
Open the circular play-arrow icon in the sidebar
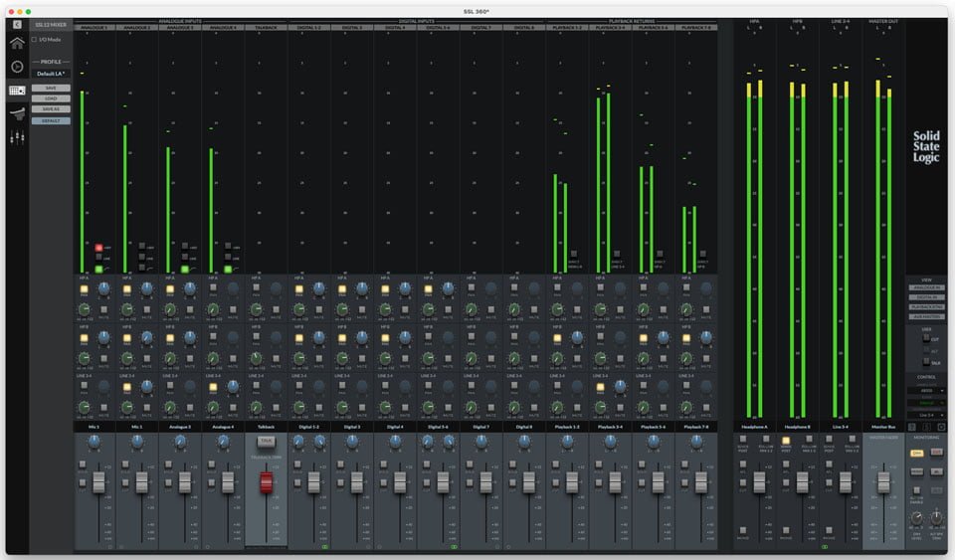click(17, 67)
